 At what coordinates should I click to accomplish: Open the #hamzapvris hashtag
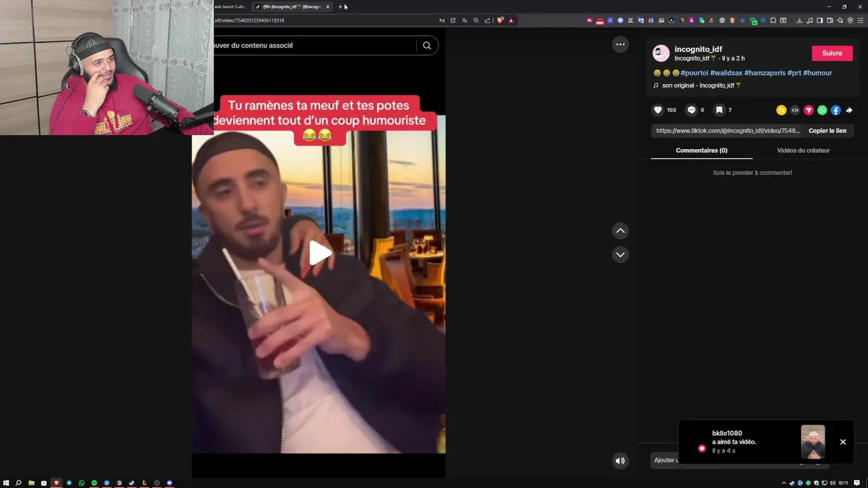[765, 73]
